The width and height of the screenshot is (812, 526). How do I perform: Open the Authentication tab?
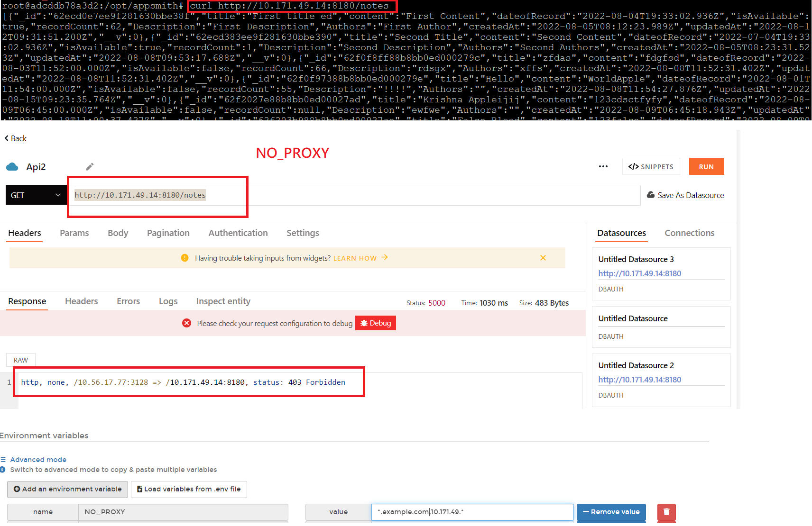[238, 233]
